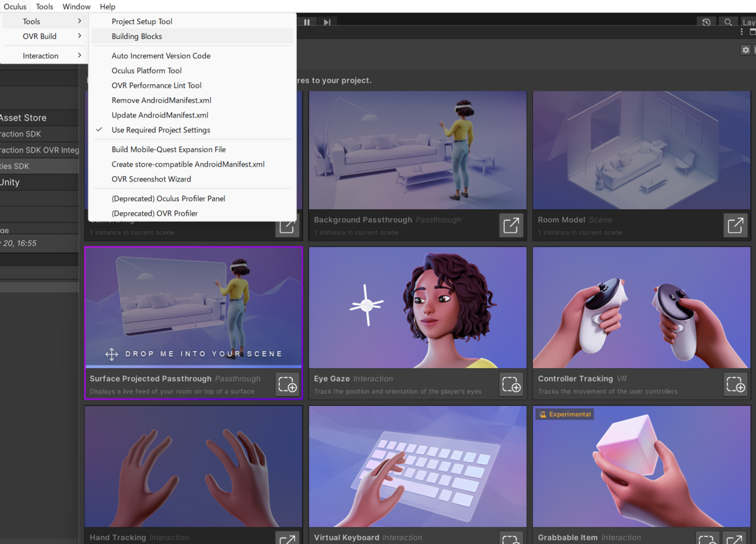
Task: Open the Tools menu in menu bar
Action: point(45,6)
